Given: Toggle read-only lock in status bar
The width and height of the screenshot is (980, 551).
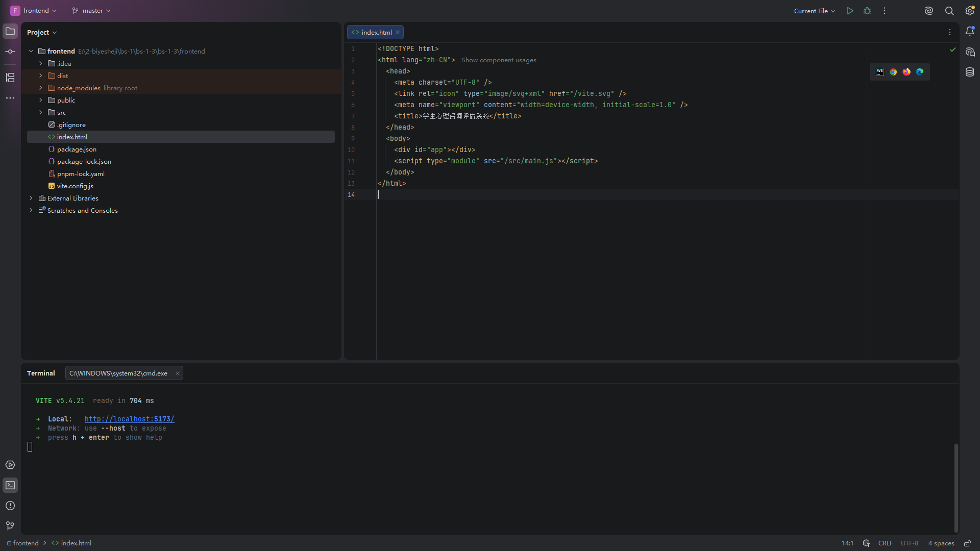Looking at the screenshot, I should pos(967,543).
